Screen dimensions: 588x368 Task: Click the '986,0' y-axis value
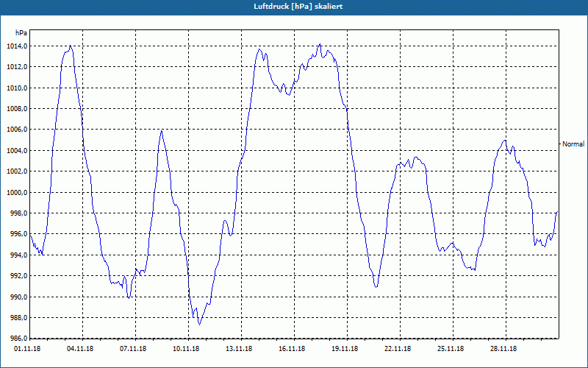pos(18,339)
